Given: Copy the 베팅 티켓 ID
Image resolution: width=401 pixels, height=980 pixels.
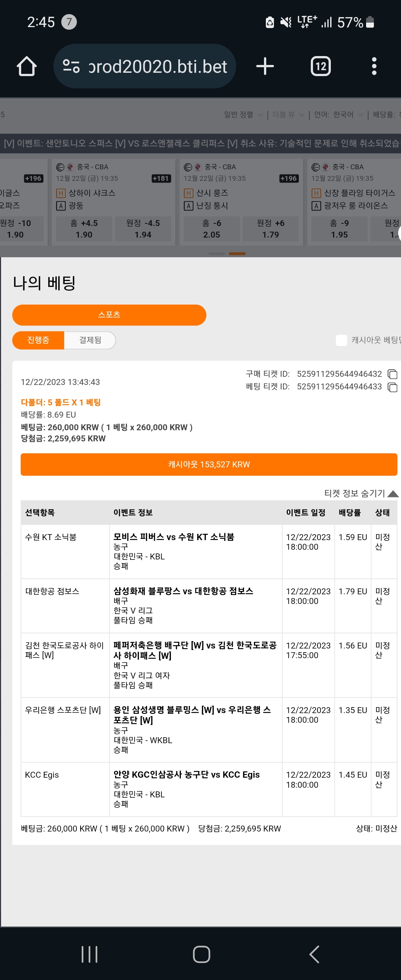Looking at the screenshot, I should (x=392, y=387).
